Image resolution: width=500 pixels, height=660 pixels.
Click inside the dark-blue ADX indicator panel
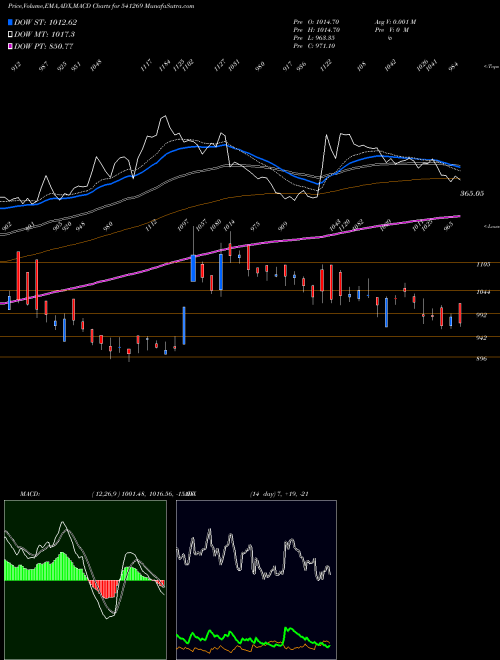[x=256, y=580]
